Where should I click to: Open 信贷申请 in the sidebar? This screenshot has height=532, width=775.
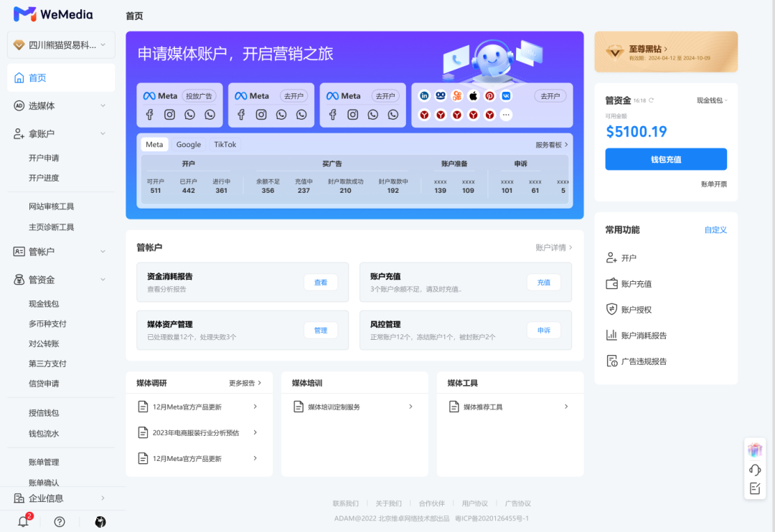(x=44, y=384)
